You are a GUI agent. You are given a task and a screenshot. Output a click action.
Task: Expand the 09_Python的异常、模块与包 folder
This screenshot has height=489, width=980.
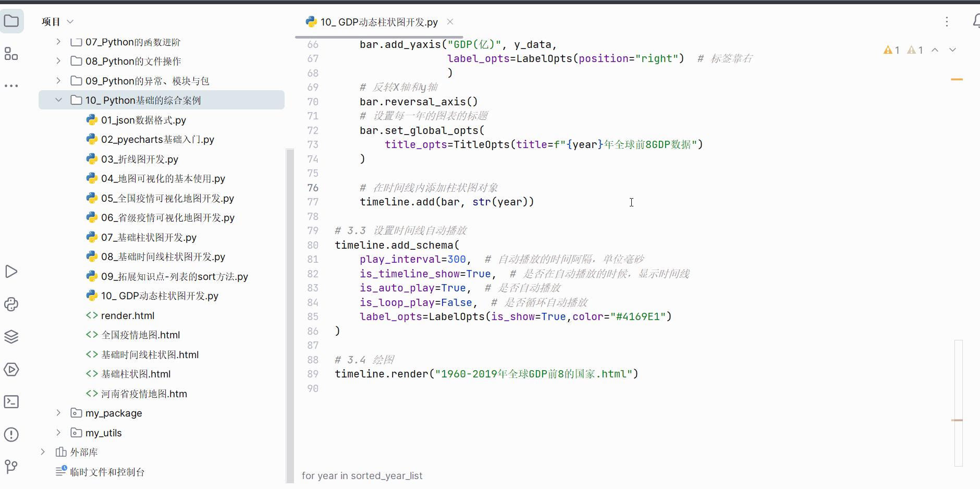click(58, 81)
